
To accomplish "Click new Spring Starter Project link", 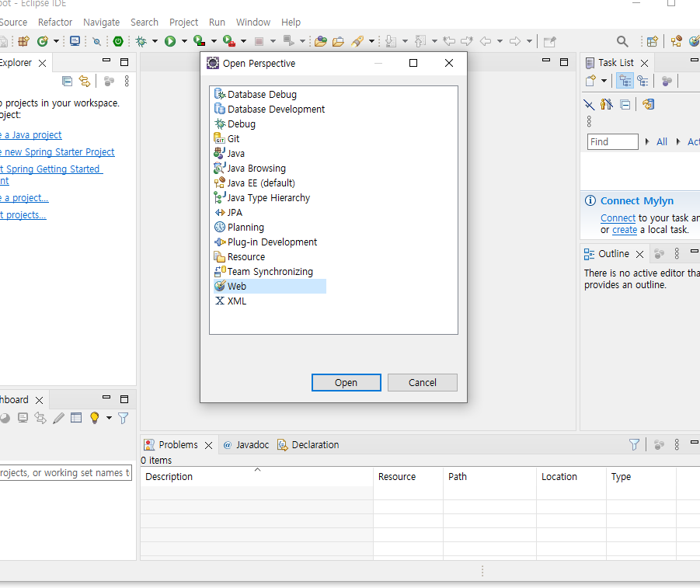I will (x=57, y=151).
